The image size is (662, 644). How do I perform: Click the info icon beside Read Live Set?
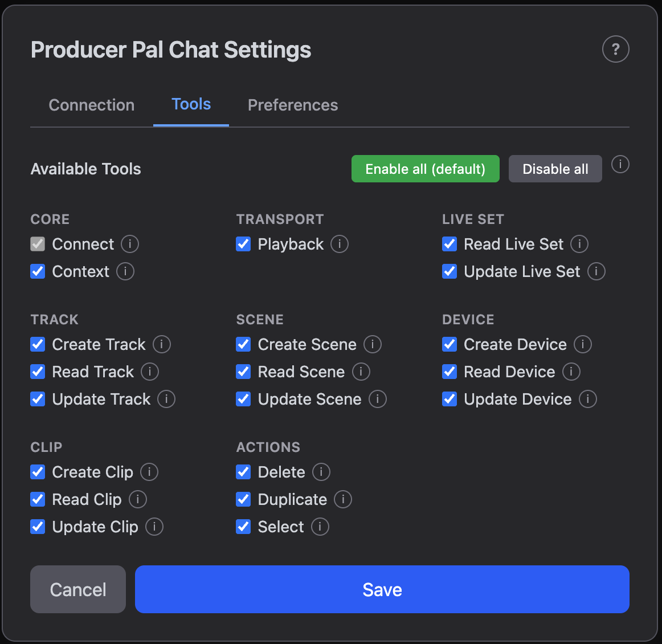pyautogui.click(x=579, y=244)
